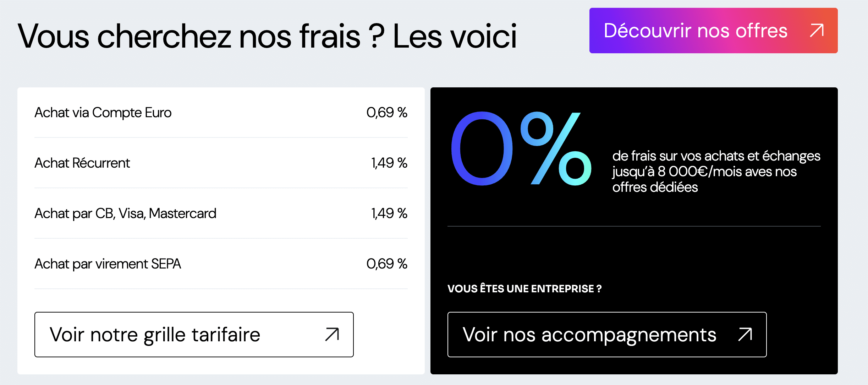Click the divider line inside the black card
The height and width of the screenshot is (385, 868).
634,226
